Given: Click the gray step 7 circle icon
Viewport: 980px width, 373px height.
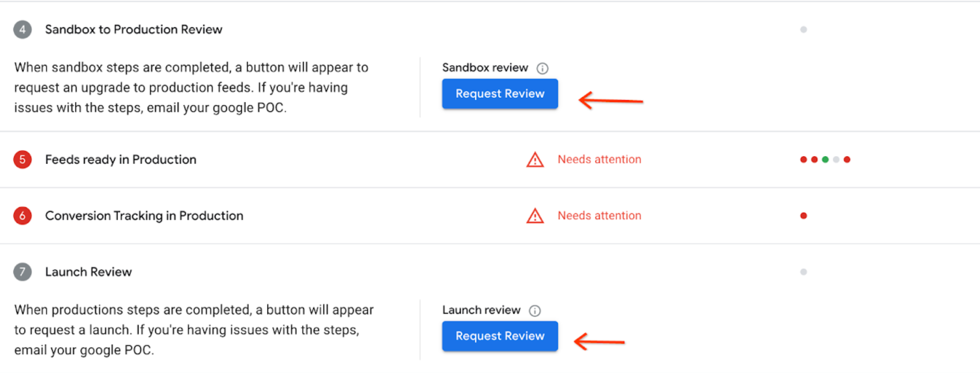Looking at the screenshot, I should pyautogui.click(x=22, y=272).
